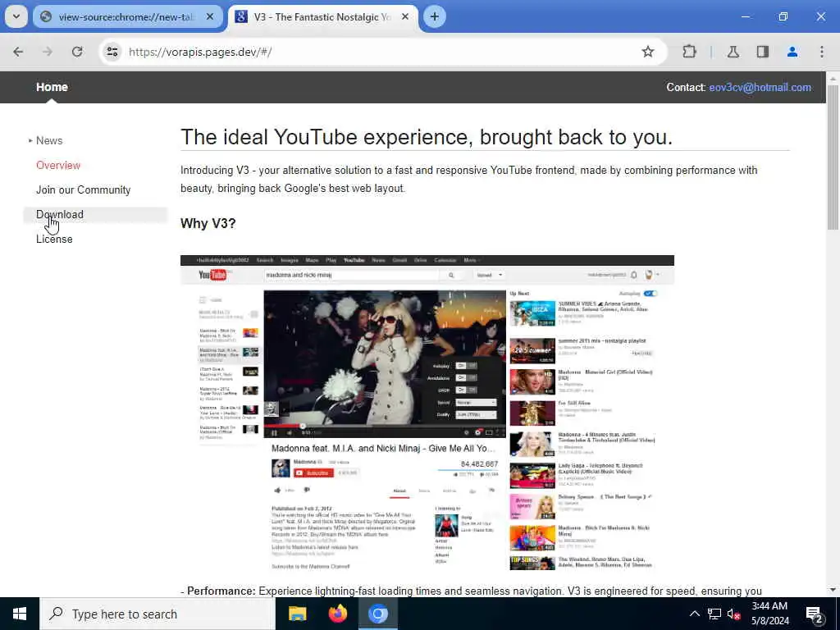Open the Windows Start menu
The width and height of the screenshot is (840, 630).
[x=20, y=614]
